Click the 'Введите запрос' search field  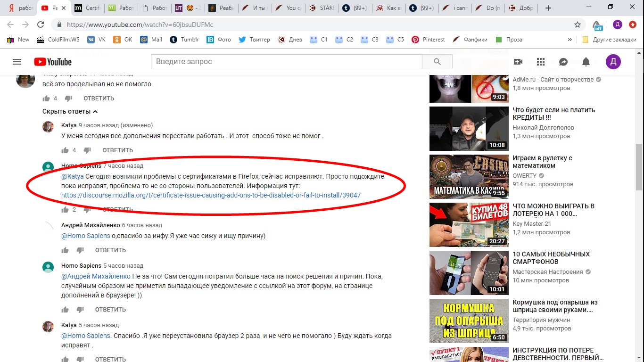(286, 62)
